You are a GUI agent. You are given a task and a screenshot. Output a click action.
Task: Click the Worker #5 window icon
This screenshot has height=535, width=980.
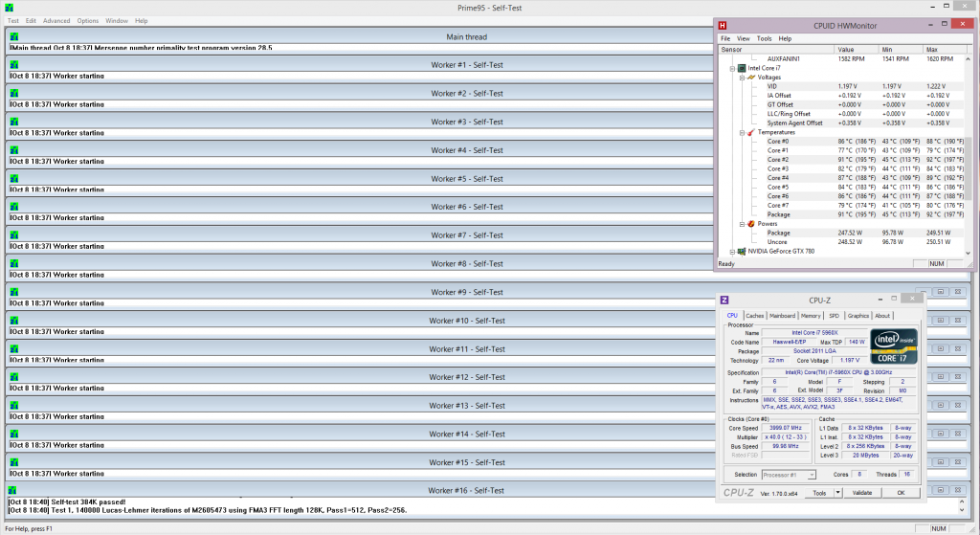(13, 179)
